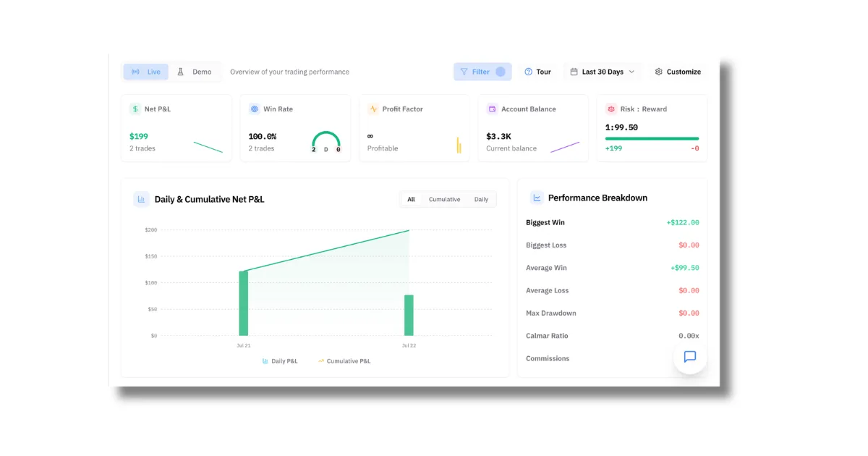Viewport: 868px width, 456px height.
Task: Click the gear icon on Customize
Action: point(659,72)
